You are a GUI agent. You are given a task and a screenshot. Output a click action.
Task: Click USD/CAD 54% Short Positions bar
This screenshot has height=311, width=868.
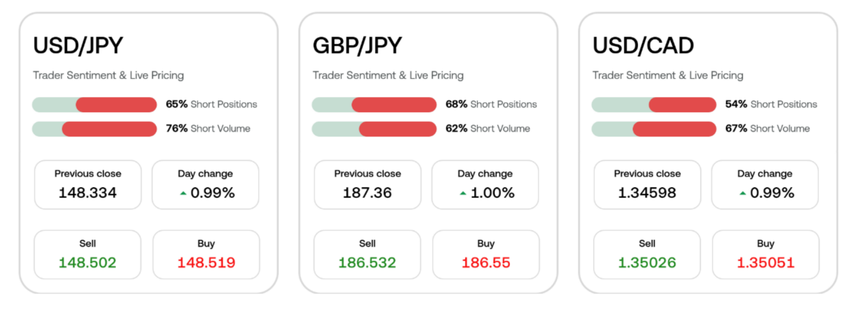654,105
